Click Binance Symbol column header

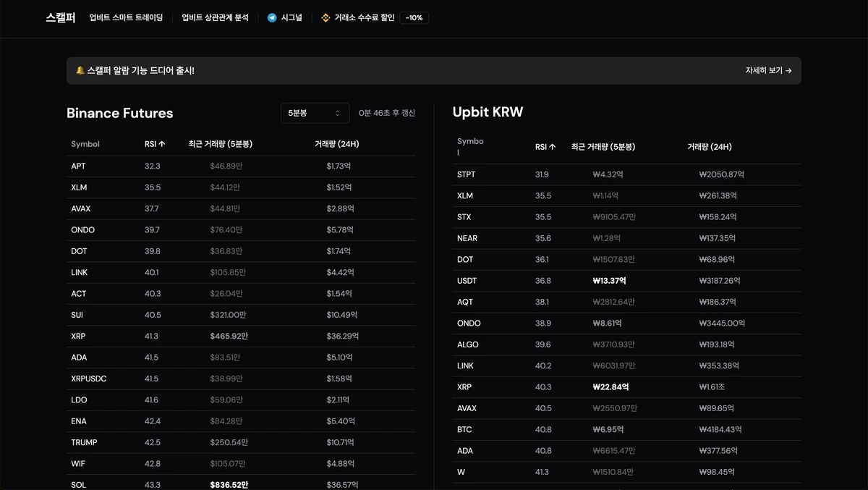pos(85,144)
